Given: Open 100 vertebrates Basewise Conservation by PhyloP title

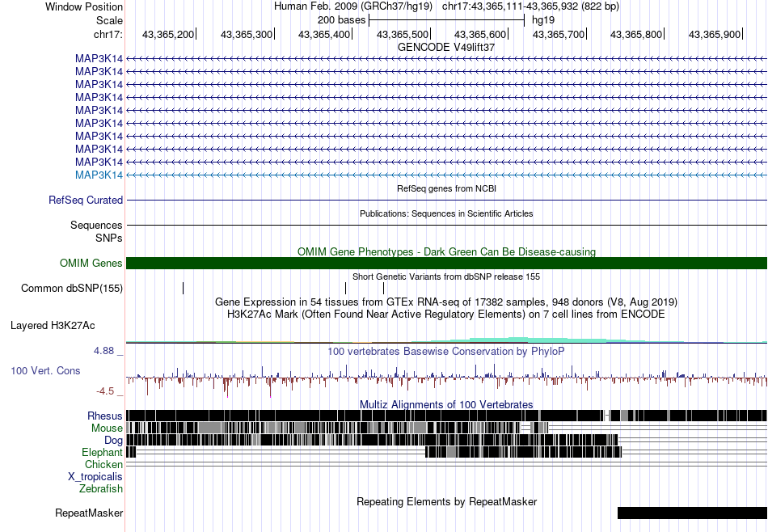Looking at the screenshot, I should coord(446,351).
